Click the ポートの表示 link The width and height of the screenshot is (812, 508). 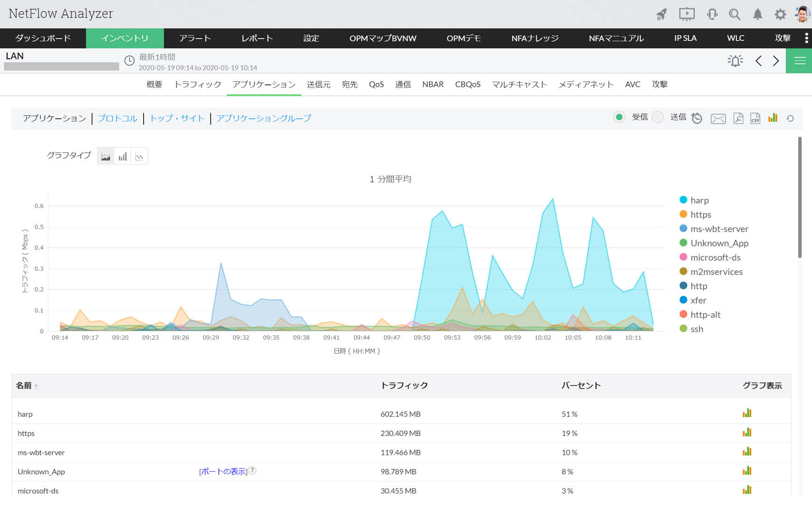point(223,471)
